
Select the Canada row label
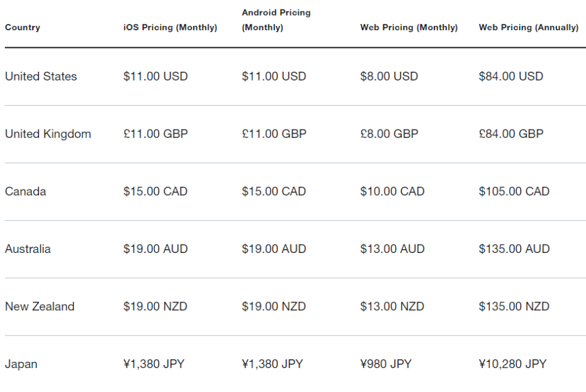click(25, 191)
